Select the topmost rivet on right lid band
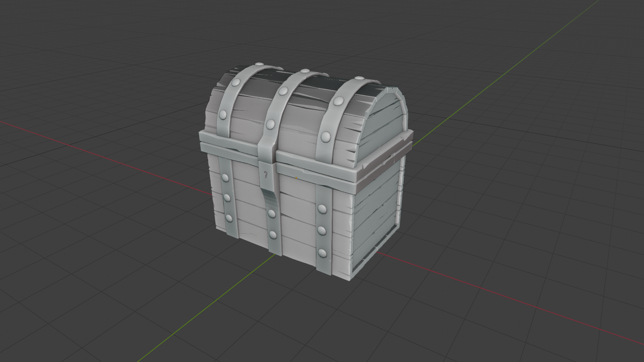 (359, 78)
